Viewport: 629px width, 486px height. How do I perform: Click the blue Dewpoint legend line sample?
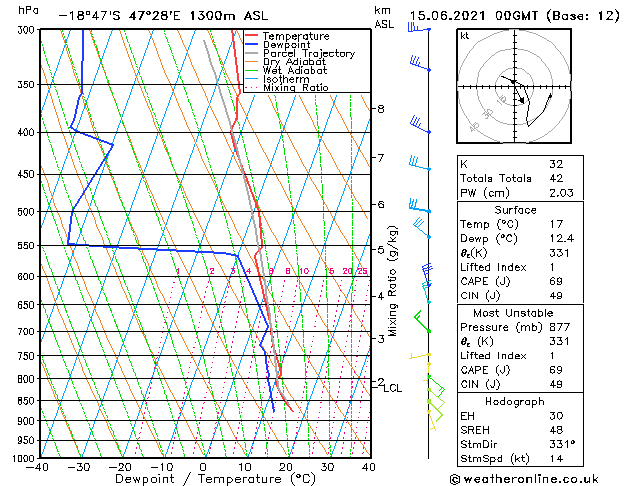(x=251, y=44)
